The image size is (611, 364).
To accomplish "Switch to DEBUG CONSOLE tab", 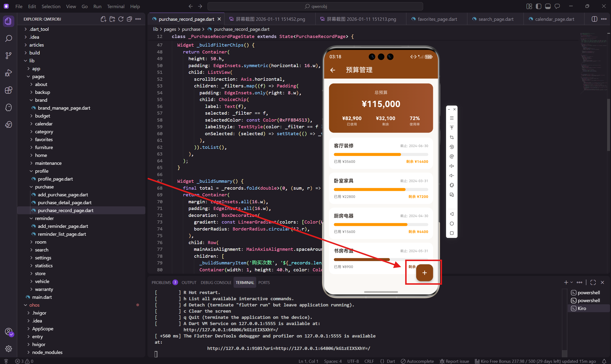I will click(216, 282).
